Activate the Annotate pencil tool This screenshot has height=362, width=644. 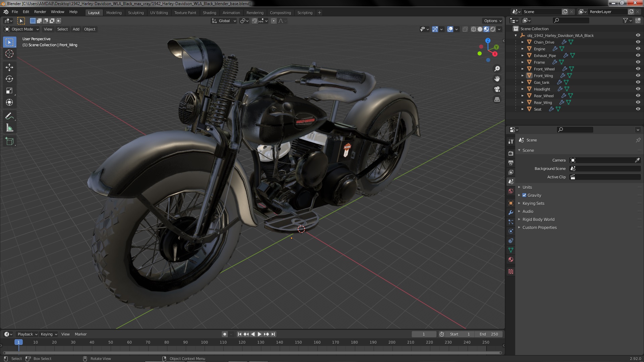tap(9, 116)
